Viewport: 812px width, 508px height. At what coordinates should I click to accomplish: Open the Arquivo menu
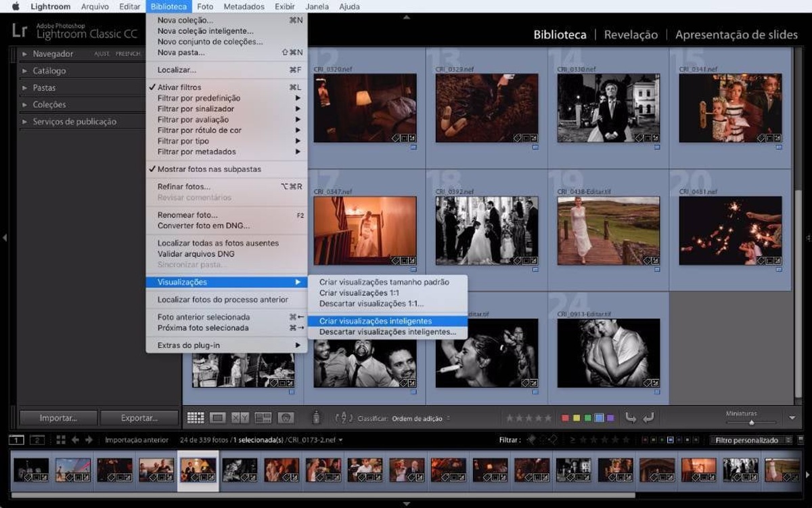(95, 7)
